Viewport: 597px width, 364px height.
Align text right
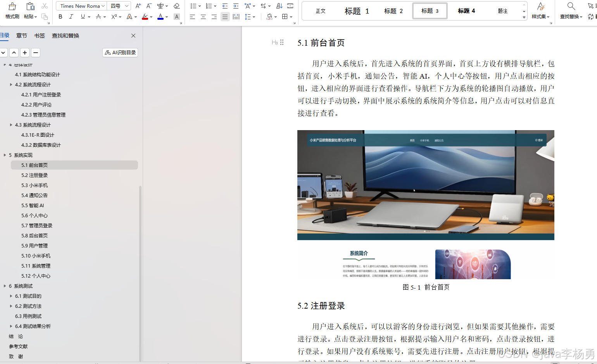pyautogui.click(x=214, y=17)
